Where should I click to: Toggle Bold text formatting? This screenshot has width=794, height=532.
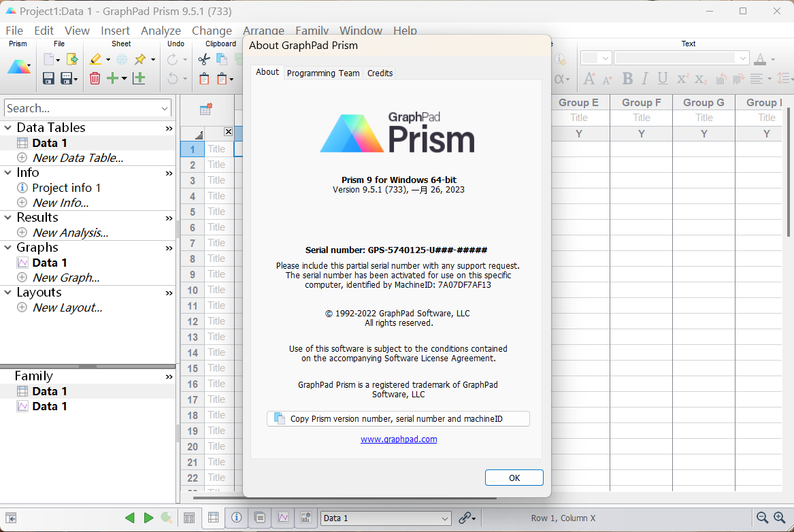(x=627, y=78)
